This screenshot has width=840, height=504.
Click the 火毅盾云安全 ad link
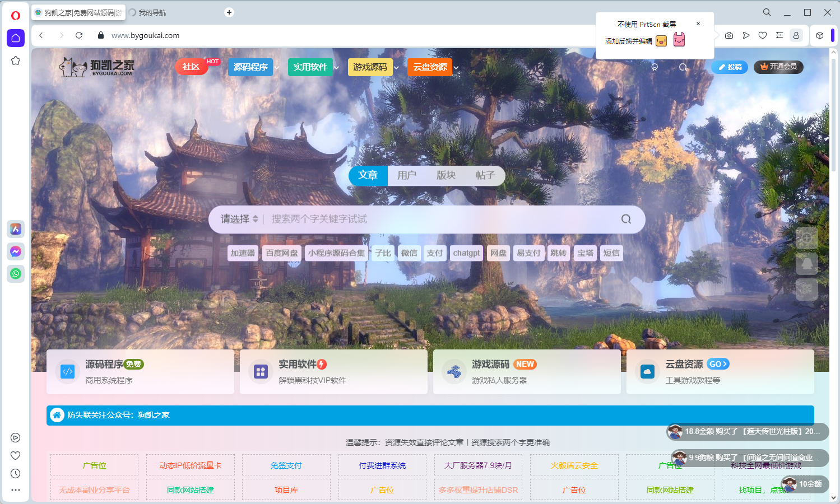574,465
